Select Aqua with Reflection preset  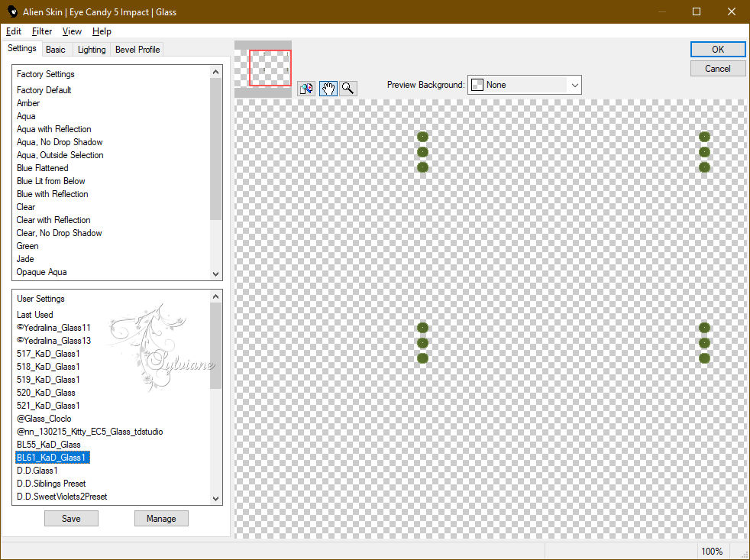coord(53,129)
